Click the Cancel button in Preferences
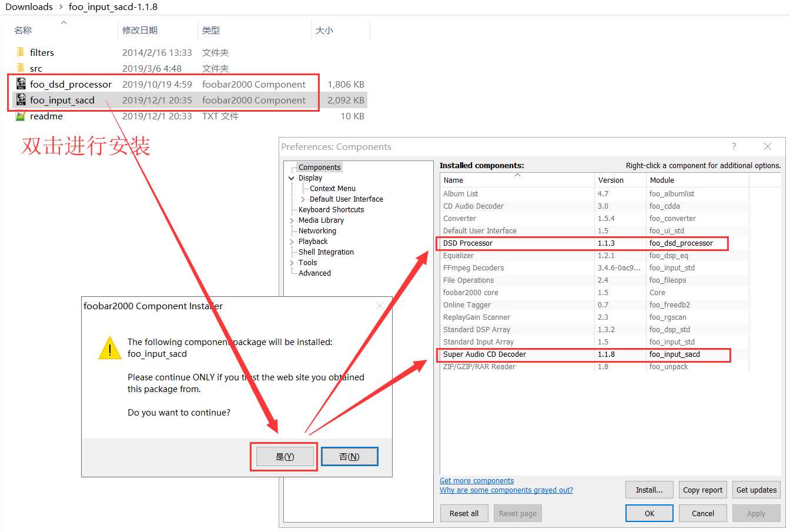The width and height of the screenshot is (790, 532). point(703,513)
